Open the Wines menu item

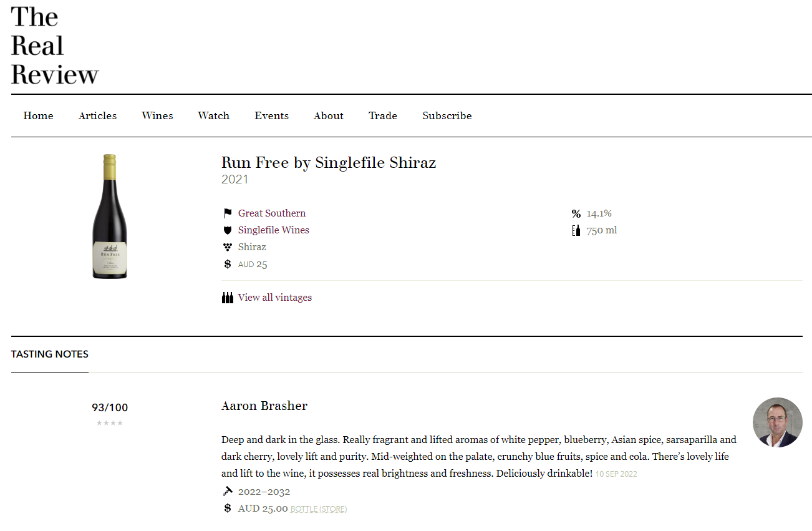click(x=157, y=115)
